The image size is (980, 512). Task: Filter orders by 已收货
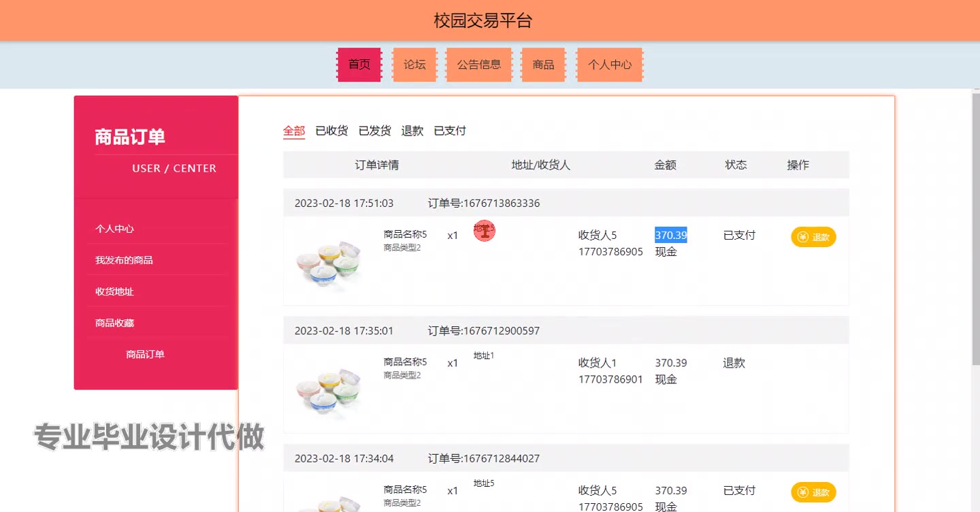331,131
